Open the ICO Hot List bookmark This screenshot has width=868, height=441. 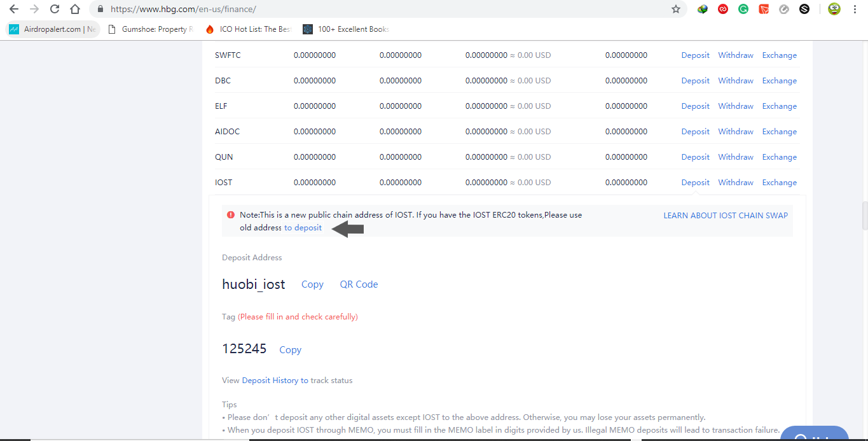[x=248, y=29]
